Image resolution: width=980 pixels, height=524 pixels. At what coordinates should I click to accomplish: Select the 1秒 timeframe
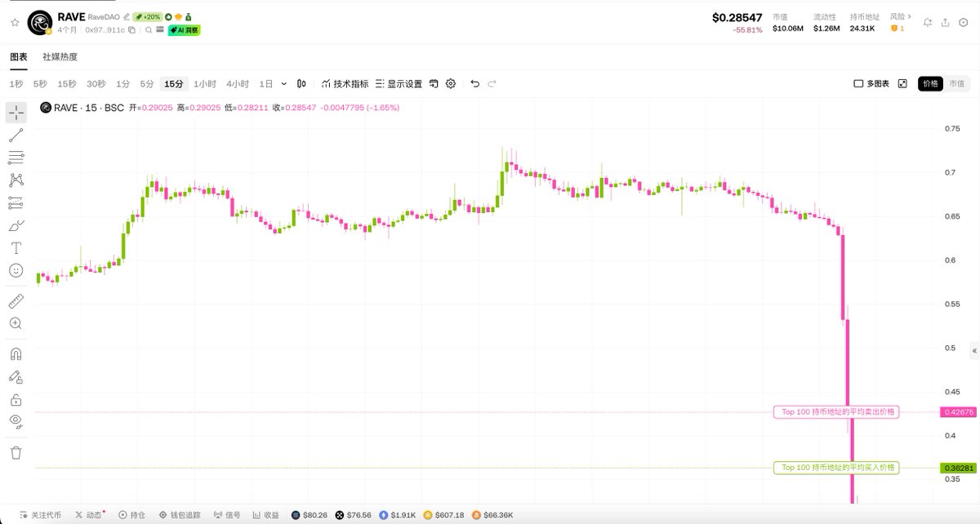[16, 83]
